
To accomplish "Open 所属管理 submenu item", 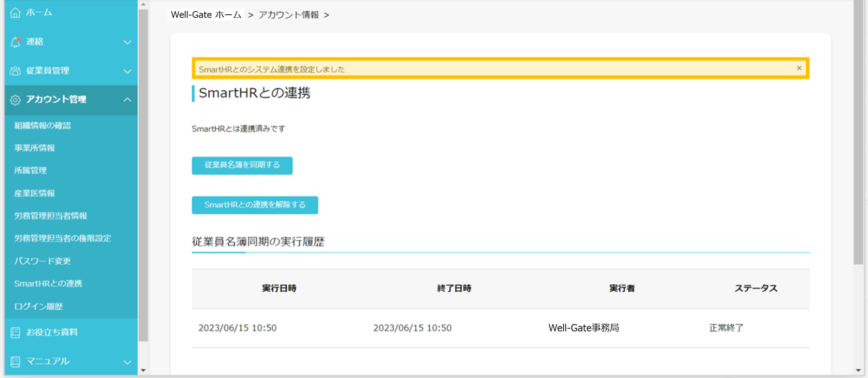I will [x=30, y=171].
